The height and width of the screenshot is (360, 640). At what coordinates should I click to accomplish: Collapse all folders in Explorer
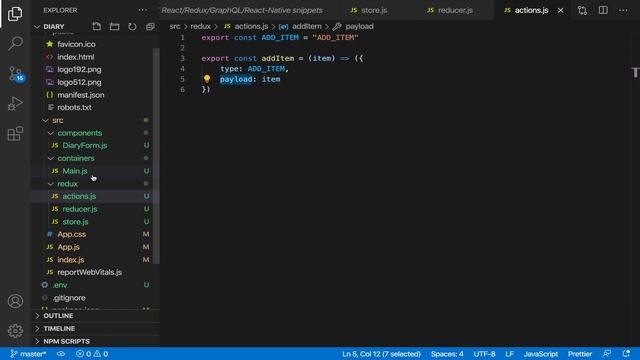coord(150,27)
